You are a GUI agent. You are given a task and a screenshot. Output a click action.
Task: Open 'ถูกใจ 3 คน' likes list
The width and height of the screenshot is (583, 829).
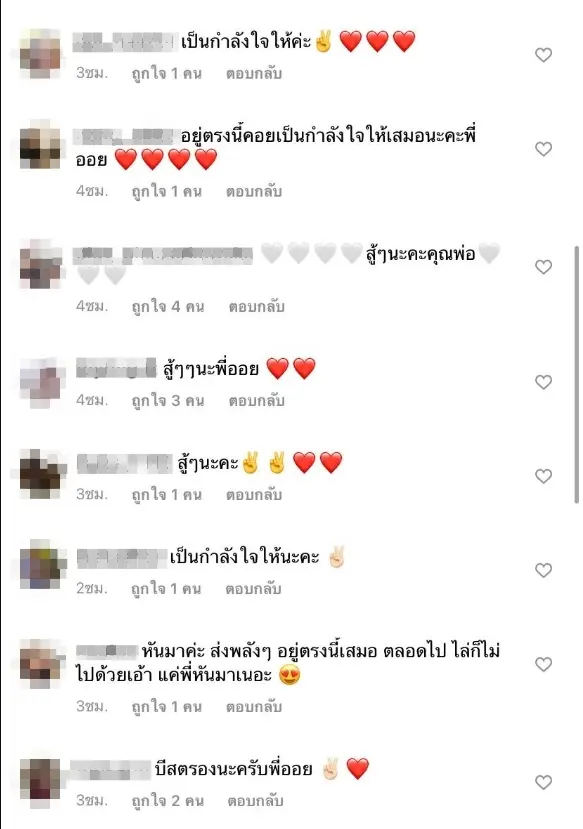(x=168, y=401)
